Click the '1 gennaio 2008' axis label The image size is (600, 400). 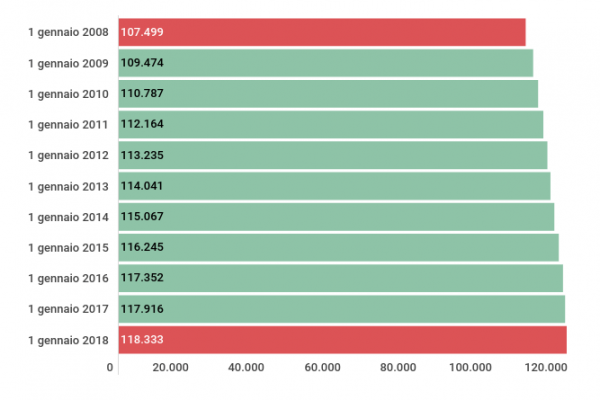68,32
